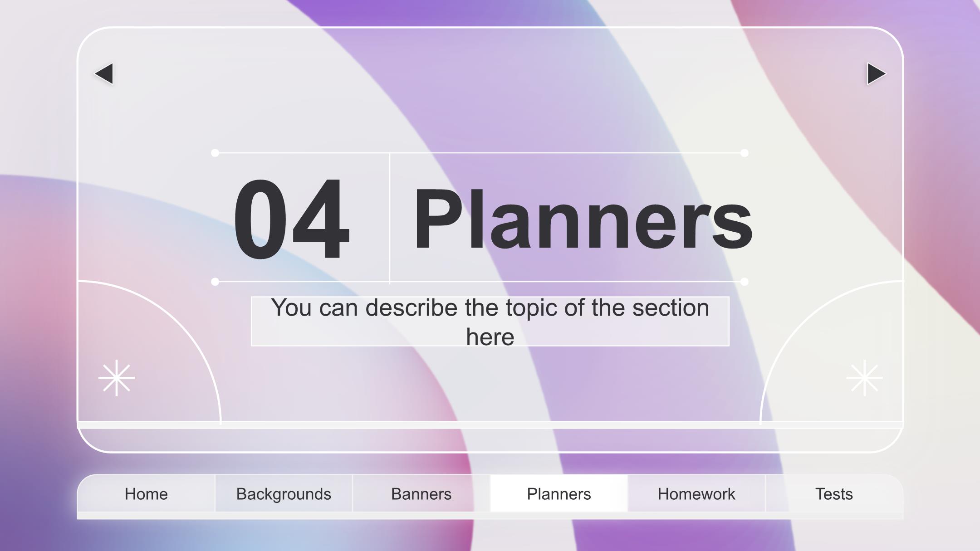This screenshot has width=980, height=551.
Task: Select the left asterisk star decoration
Action: [117, 378]
